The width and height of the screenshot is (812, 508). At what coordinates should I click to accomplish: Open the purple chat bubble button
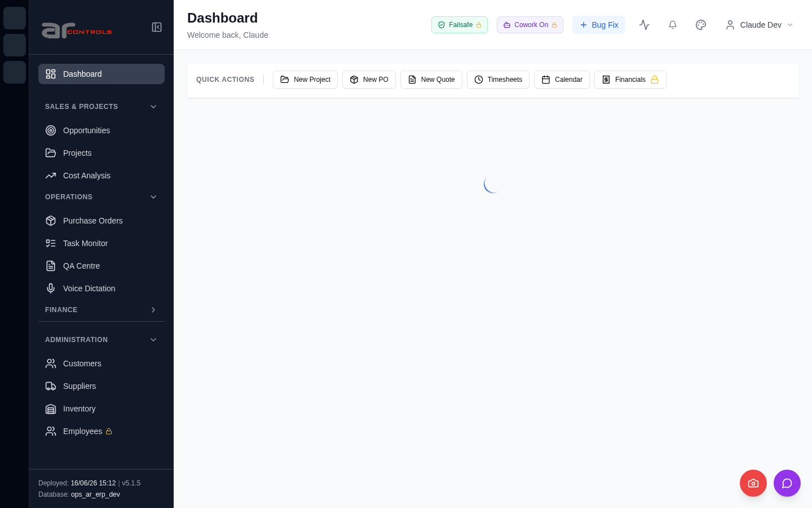coord(787,483)
